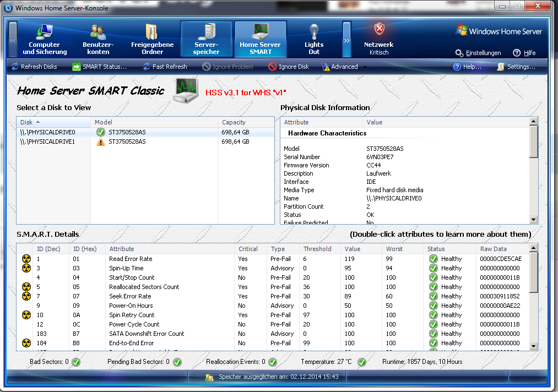Click the critical icon for Spin Retry Count
Image resolution: width=558 pixels, height=392 pixels.
[x=26, y=315]
